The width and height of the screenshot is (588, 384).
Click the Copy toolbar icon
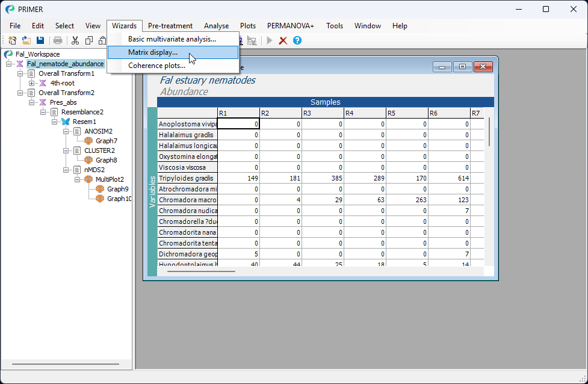pyautogui.click(x=89, y=40)
